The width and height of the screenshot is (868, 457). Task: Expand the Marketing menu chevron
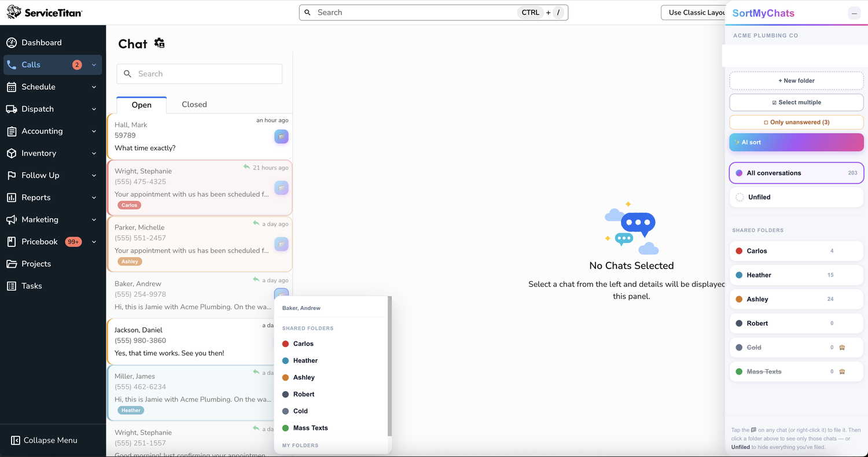pyautogui.click(x=94, y=220)
